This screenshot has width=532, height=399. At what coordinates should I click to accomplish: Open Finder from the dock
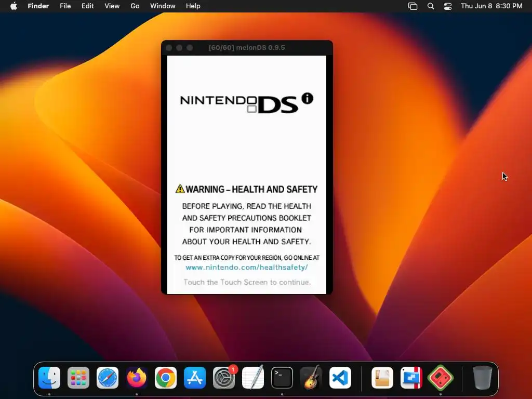(49, 377)
